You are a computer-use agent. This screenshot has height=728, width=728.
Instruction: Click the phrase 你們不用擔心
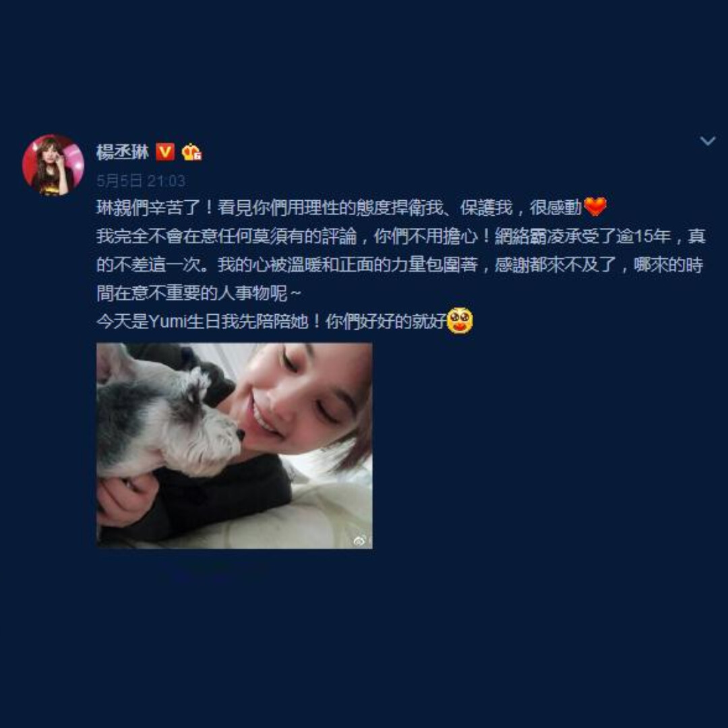click(425, 237)
